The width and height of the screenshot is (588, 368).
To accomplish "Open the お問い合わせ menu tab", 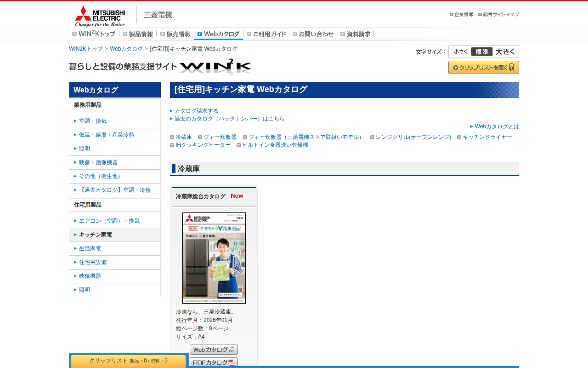I will (x=313, y=34).
